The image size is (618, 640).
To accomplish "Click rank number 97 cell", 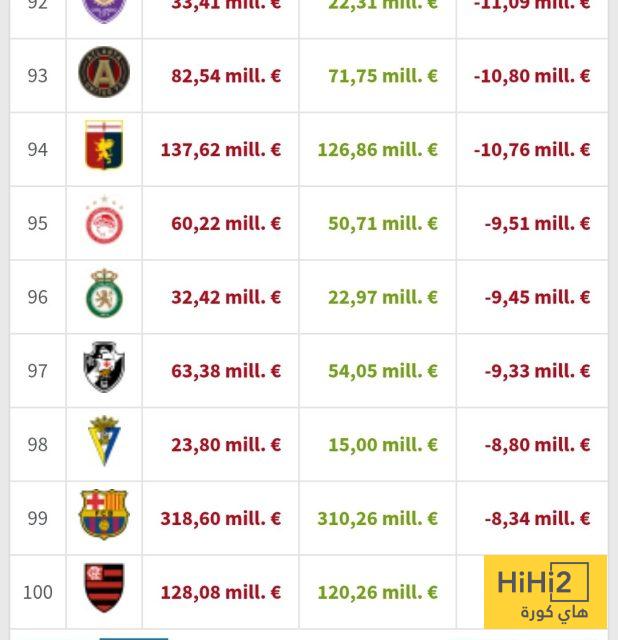I will point(38,371).
